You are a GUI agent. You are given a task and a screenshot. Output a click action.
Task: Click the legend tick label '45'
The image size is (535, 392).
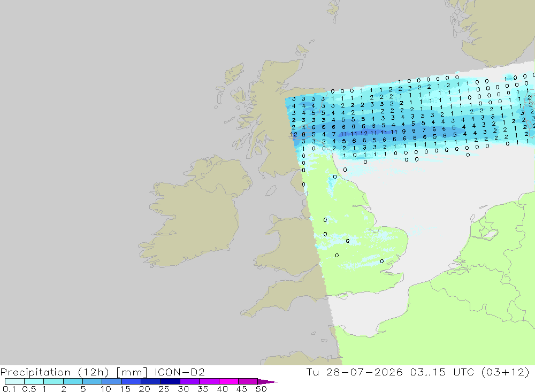click(x=242, y=389)
